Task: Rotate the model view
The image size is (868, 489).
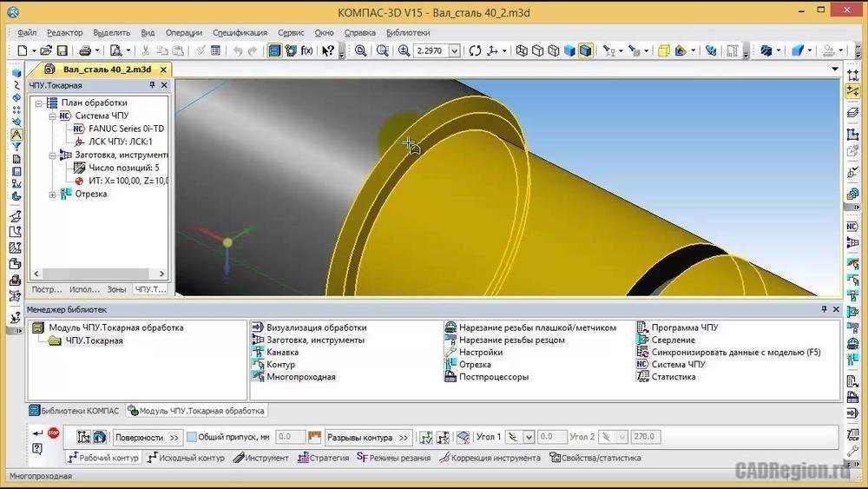Action: pyautogui.click(x=475, y=50)
